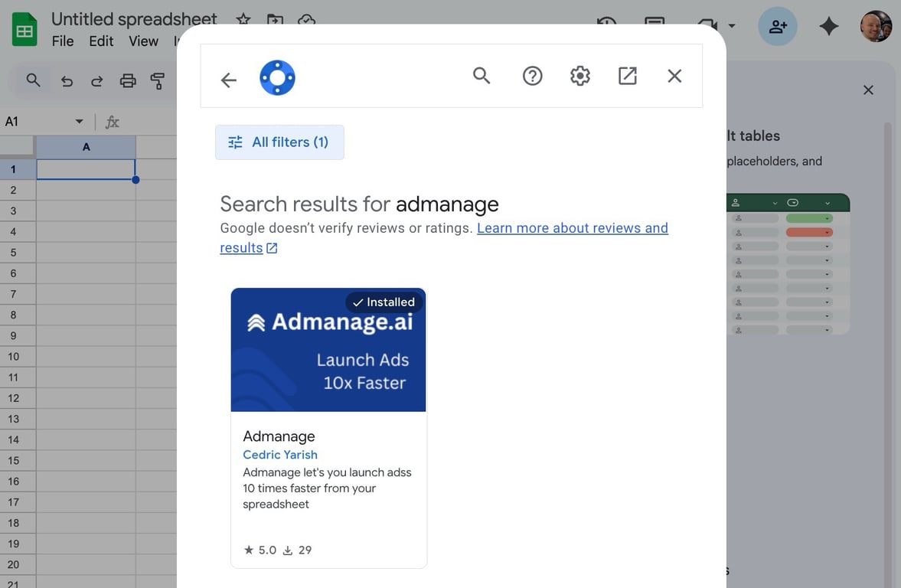Open marketplace in new window icon

[x=628, y=76]
